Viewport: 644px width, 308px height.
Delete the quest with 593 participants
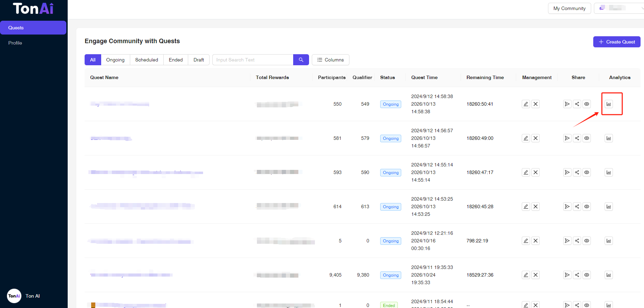[535, 172]
